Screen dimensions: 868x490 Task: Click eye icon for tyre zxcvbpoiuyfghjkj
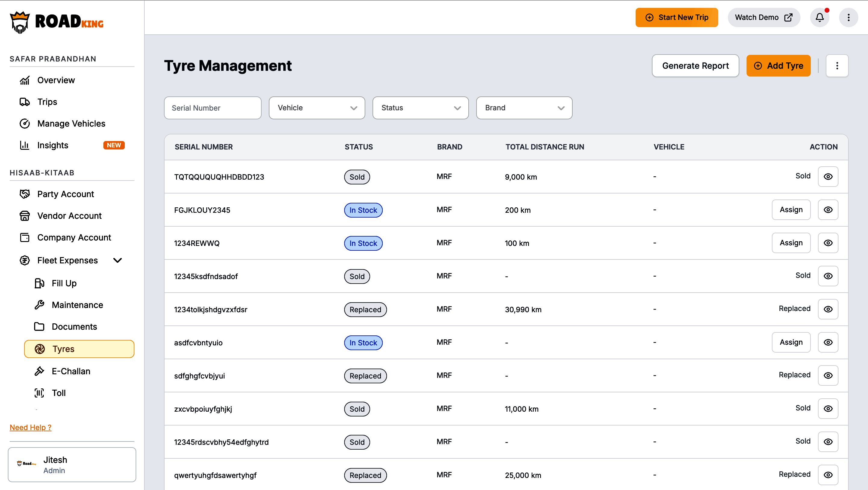coord(828,408)
